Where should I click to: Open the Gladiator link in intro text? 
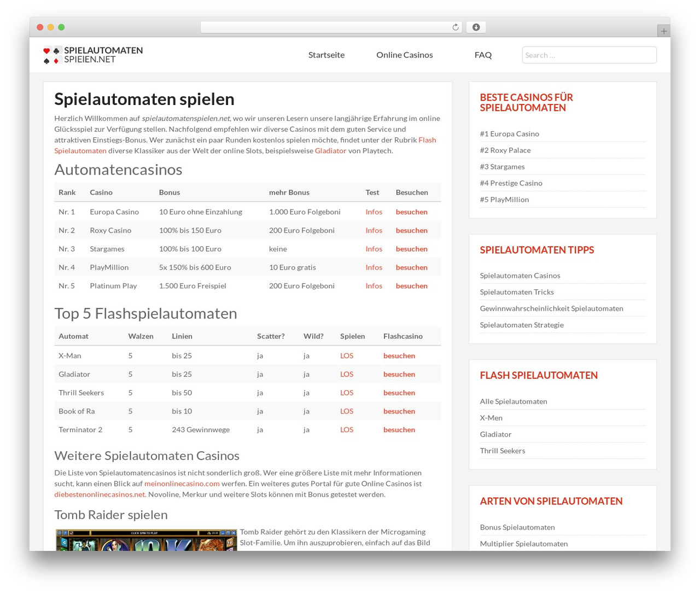(330, 150)
